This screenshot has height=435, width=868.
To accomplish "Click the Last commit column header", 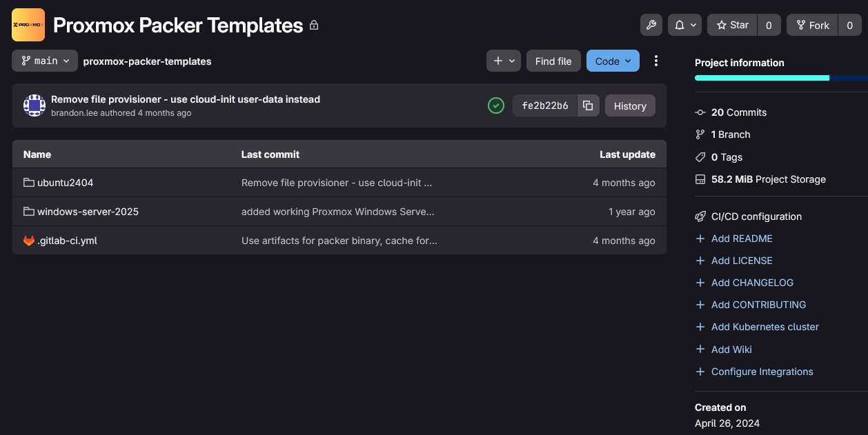I will click(270, 154).
